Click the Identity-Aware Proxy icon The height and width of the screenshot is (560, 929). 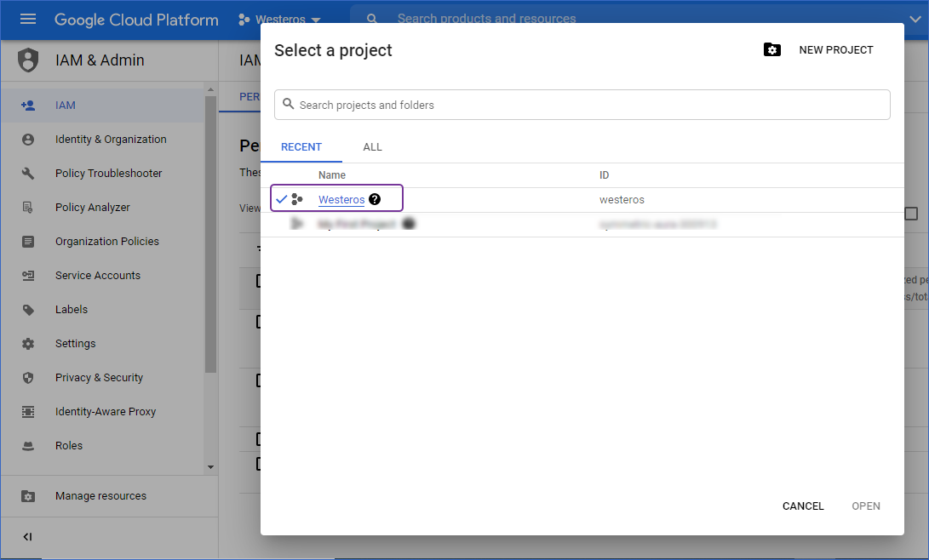pyautogui.click(x=28, y=411)
